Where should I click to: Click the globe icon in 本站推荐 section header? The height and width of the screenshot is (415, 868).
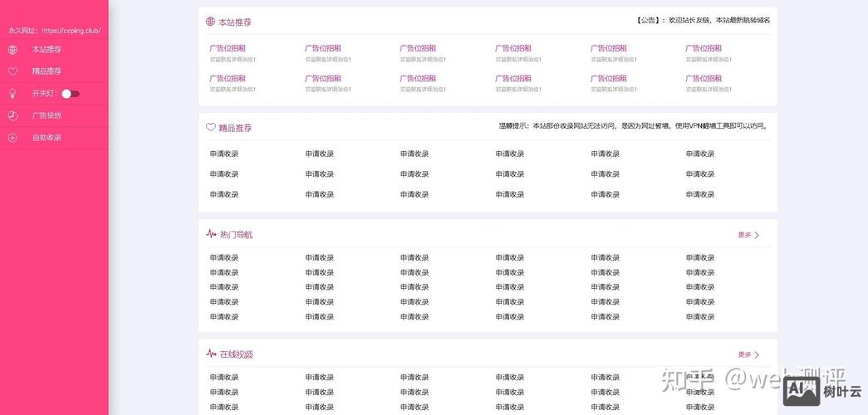pos(210,22)
